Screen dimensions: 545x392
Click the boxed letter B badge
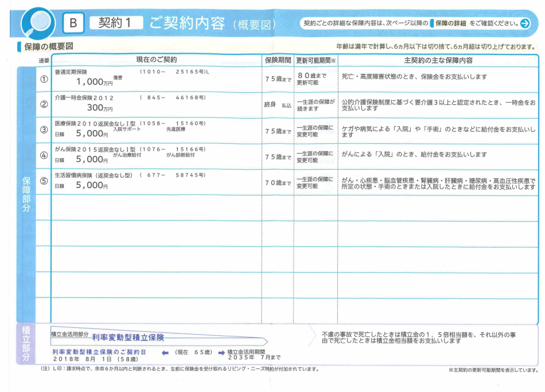73,23
